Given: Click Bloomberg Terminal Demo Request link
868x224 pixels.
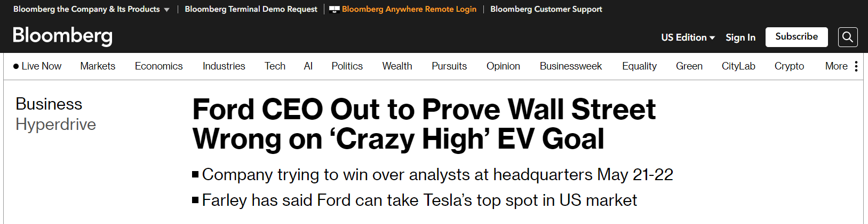Looking at the screenshot, I should click(251, 9).
